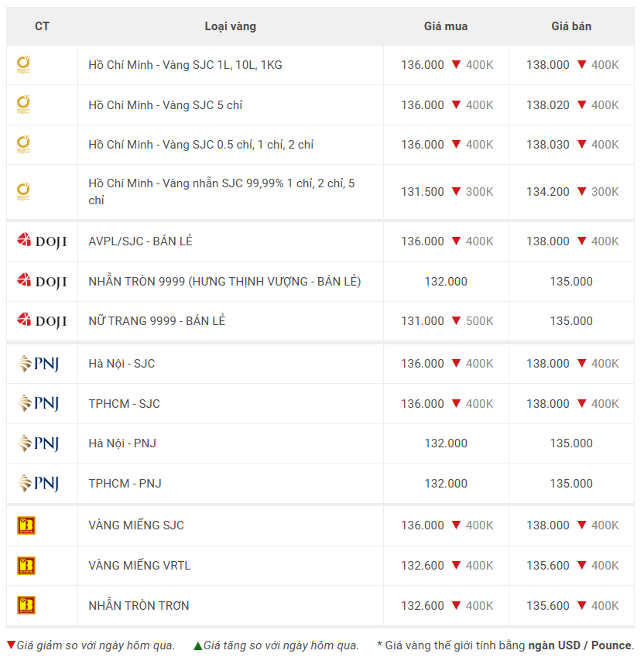This screenshot has height=664, width=644.
Task: Select the Loại vàng column header
Action: click(x=230, y=26)
